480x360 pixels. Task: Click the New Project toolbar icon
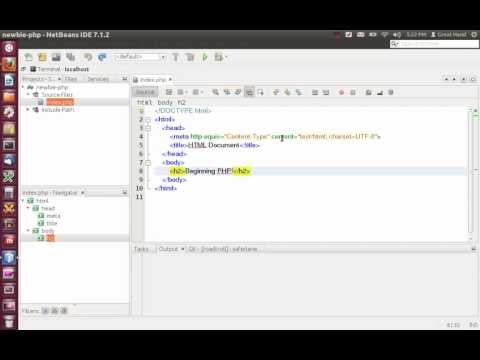coord(42,57)
